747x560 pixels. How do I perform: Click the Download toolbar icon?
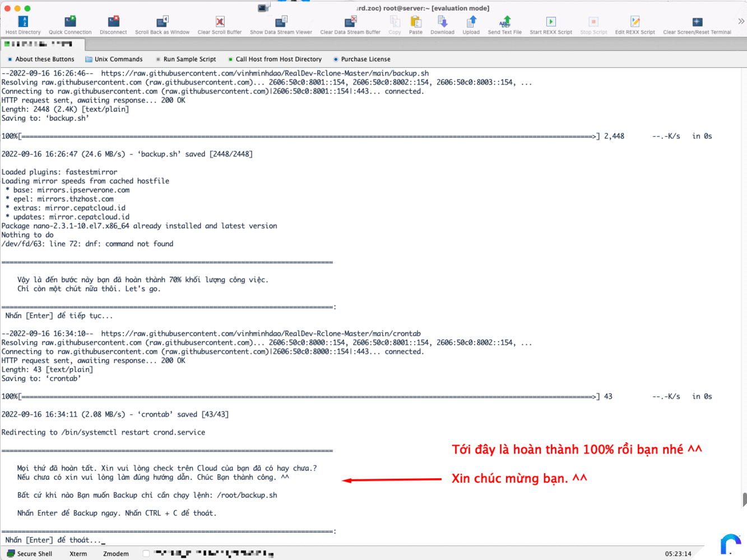click(442, 25)
